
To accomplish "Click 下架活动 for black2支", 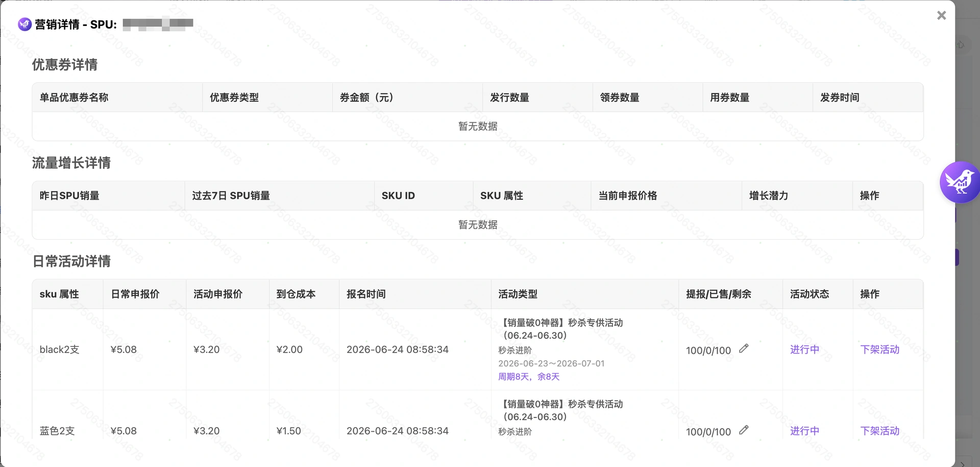I will click(x=879, y=349).
